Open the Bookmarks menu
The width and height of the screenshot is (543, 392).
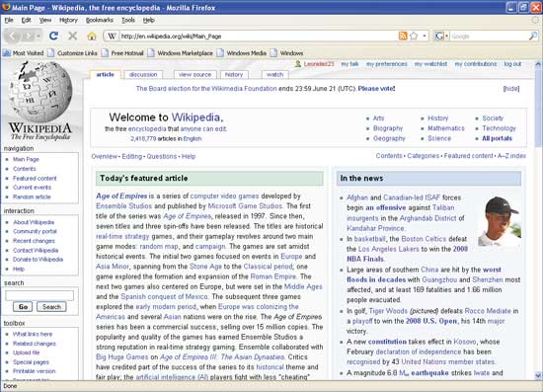click(100, 20)
